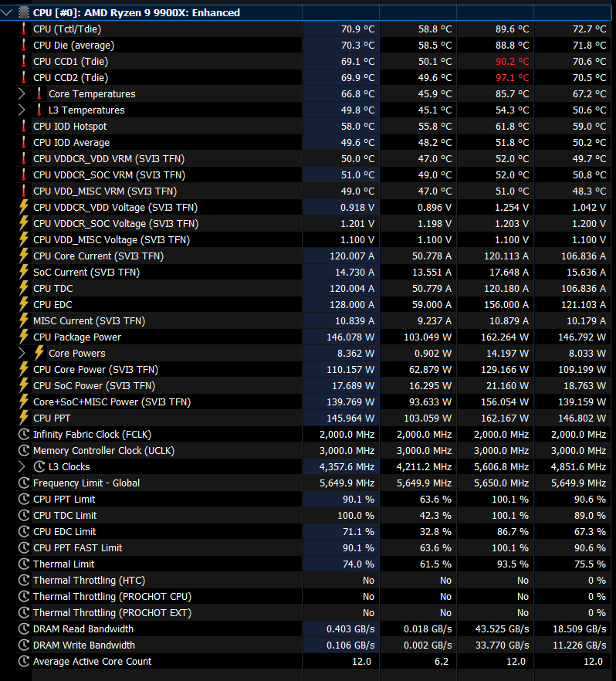Click the clock icon beside Thermal Limit

click(x=24, y=564)
